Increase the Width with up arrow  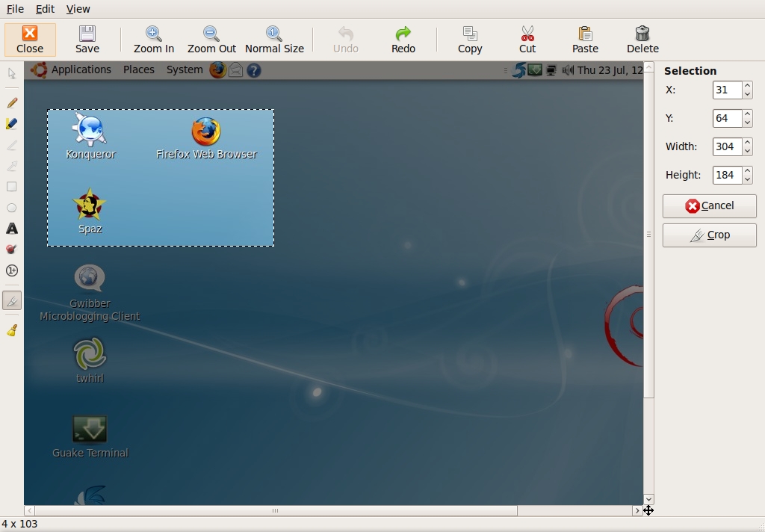click(x=747, y=142)
